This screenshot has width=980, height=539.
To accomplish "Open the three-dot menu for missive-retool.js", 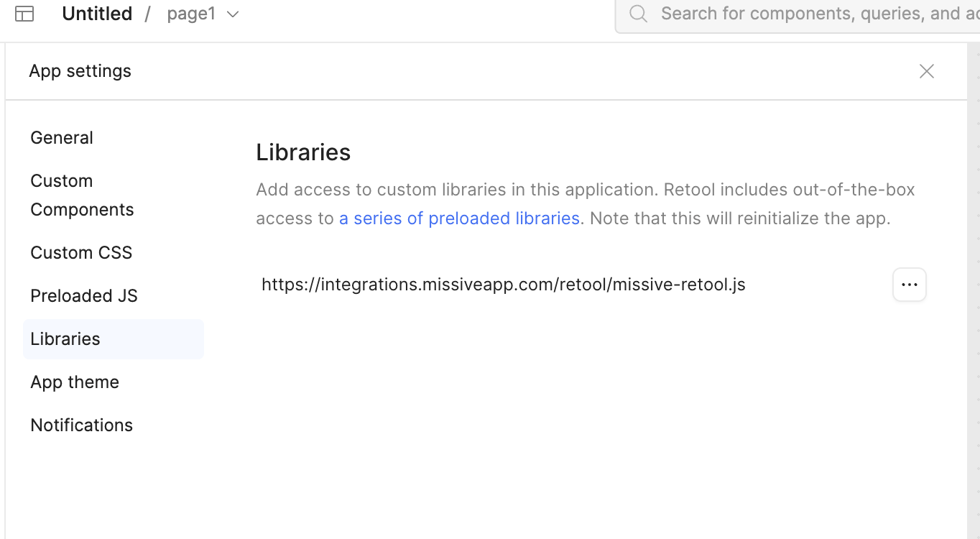I will (909, 285).
